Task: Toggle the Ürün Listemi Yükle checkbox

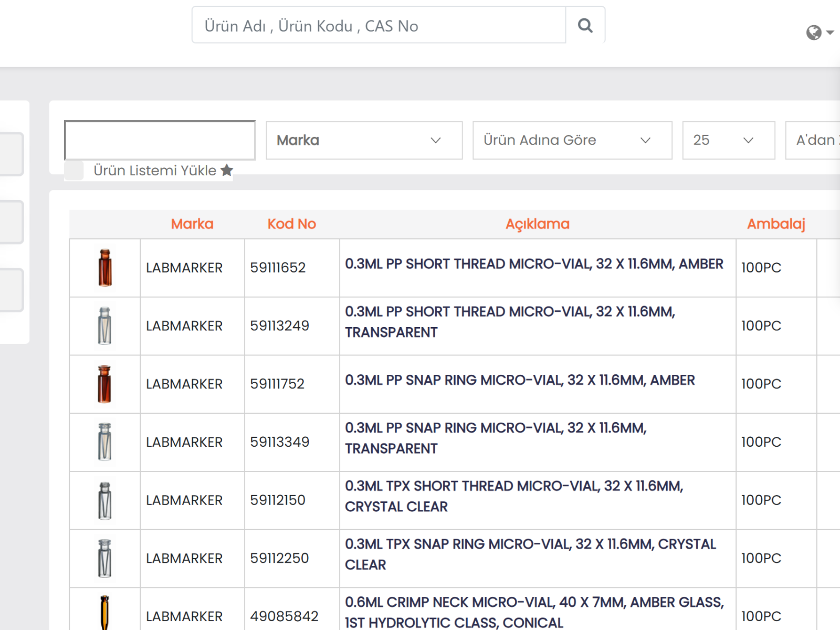Action: [x=74, y=171]
